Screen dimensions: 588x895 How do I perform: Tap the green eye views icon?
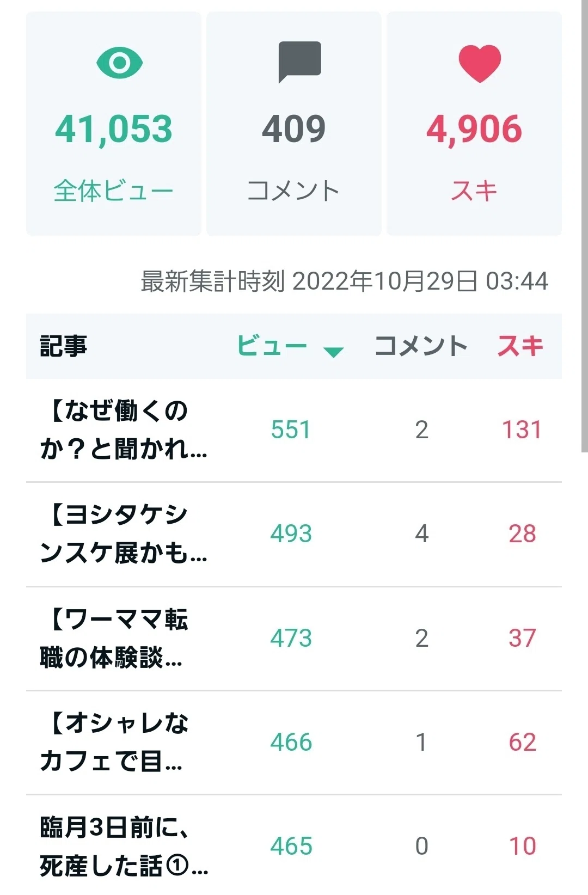pos(119,63)
